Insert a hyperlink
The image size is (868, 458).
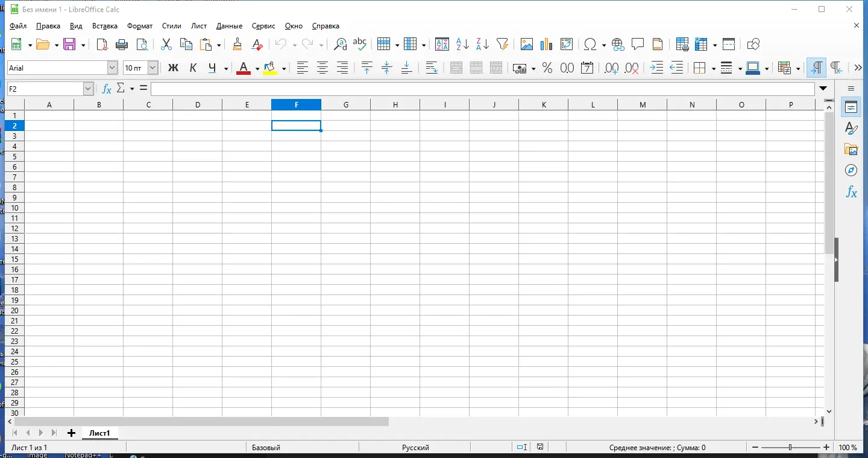tap(618, 44)
